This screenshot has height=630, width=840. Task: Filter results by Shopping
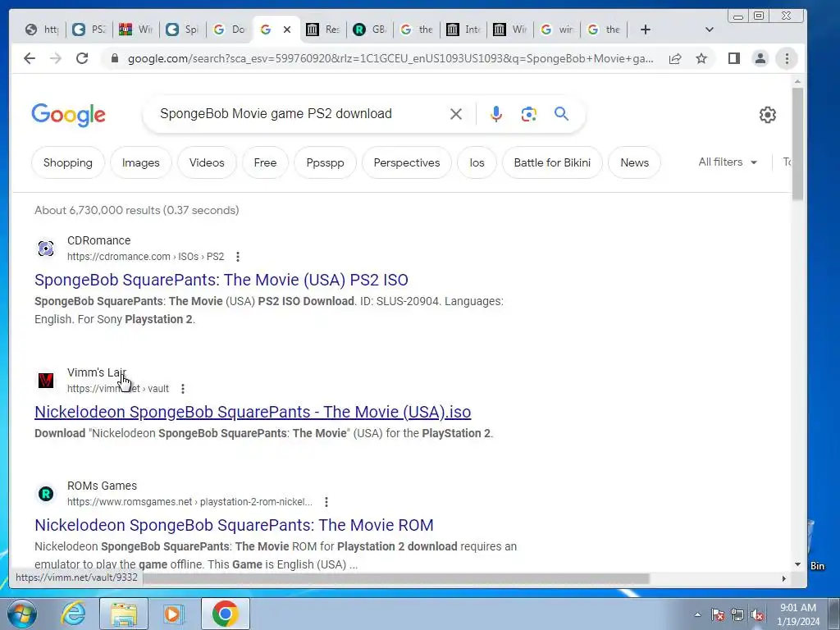pyautogui.click(x=68, y=162)
